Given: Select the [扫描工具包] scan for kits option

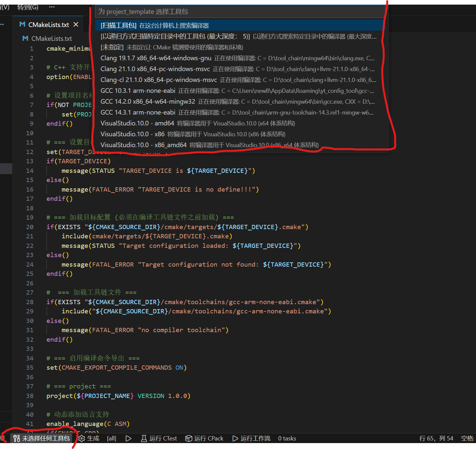Looking at the screenshot, I should point(155,26).
